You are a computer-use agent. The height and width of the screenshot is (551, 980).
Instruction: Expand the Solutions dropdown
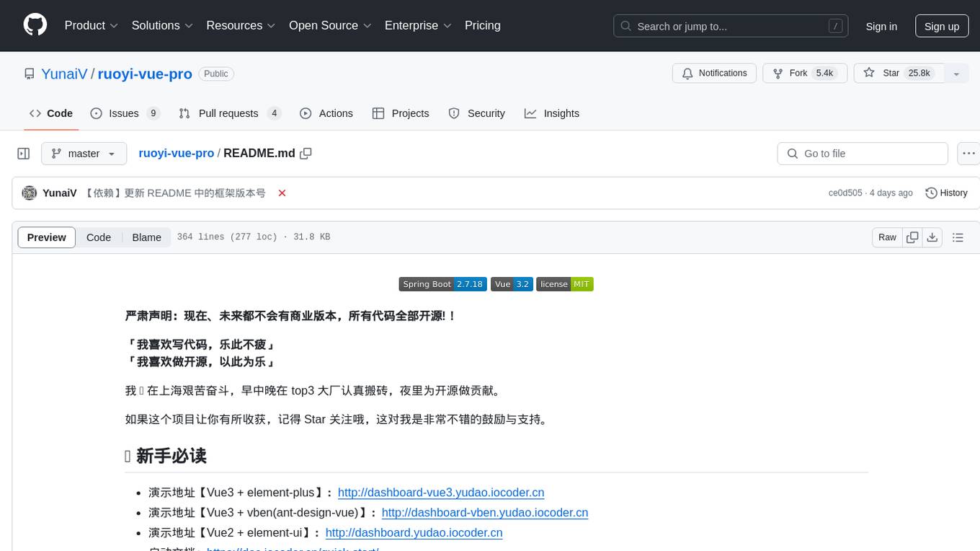(x=162, y=25)
